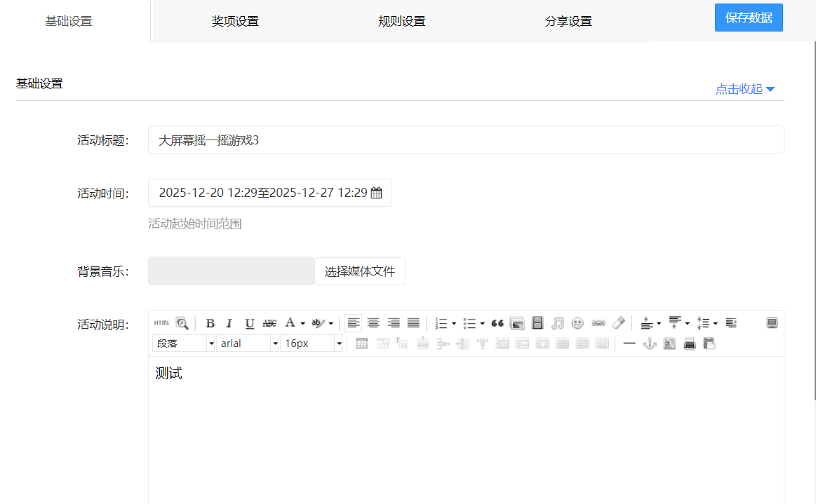This screenshot has width=816, height=504.
Task: Switch the editor to HTML source view
Action: (161, 323)
